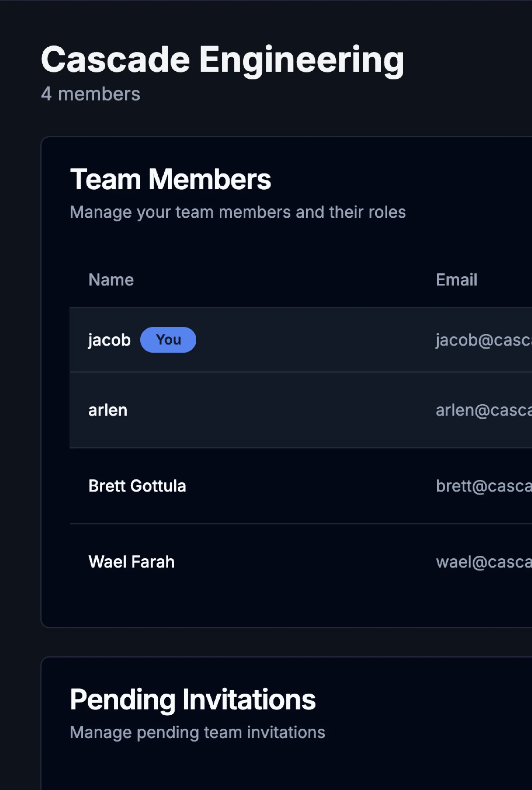Select the row for Wael Farah
Image resolution: width=532 pixels, height=790 pixels.
point(237,561)
